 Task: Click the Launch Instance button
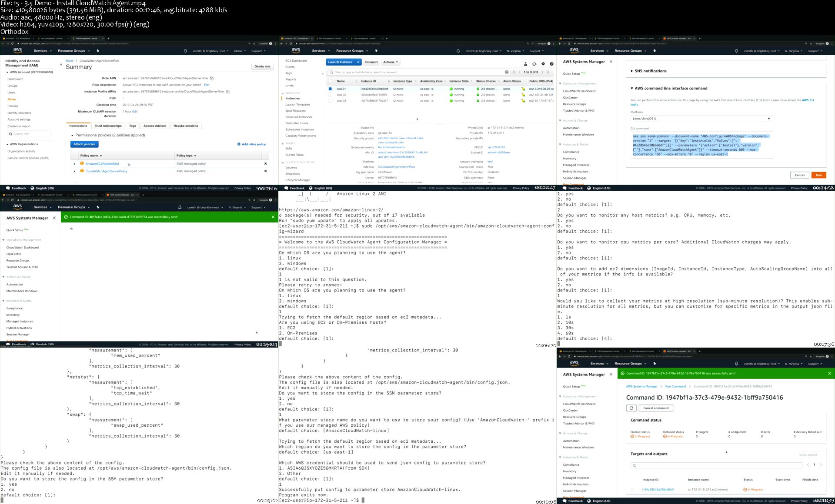[x=341, y=62]
